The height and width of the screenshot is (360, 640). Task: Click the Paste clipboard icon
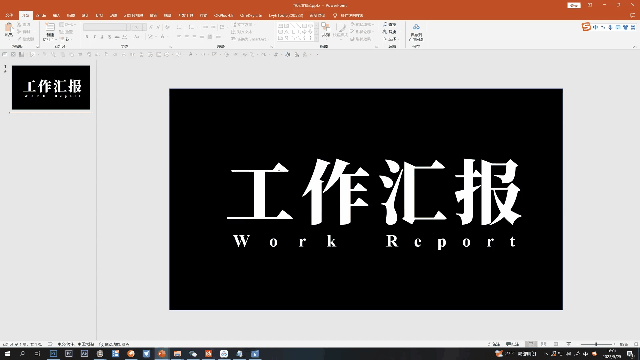pos(9,27)
